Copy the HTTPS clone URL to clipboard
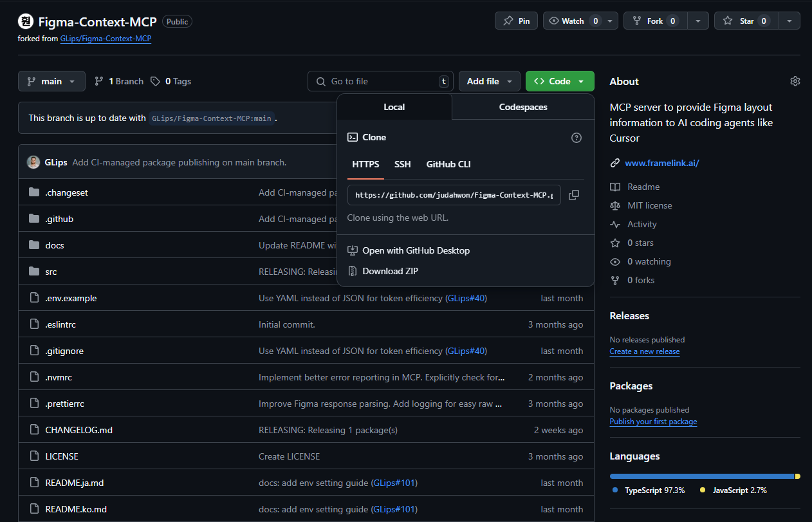812x522 pixels. click(574, 195)
